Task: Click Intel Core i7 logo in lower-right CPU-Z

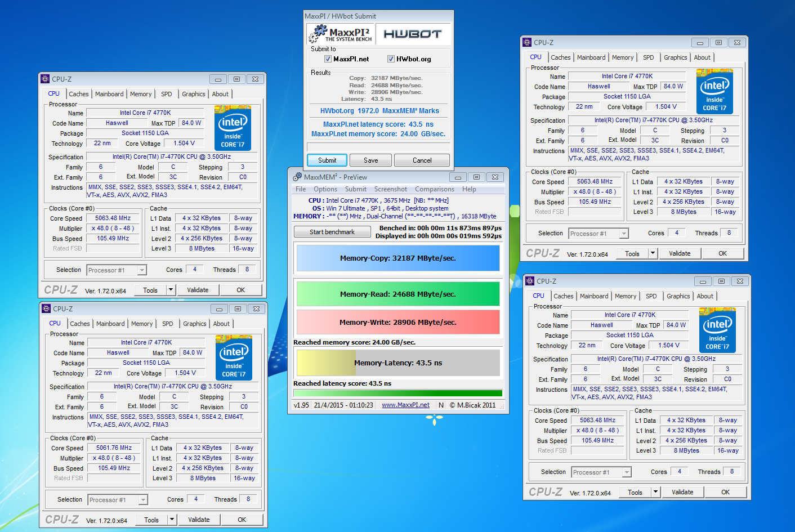Action: pyautogui.click(x=717, y=330)
